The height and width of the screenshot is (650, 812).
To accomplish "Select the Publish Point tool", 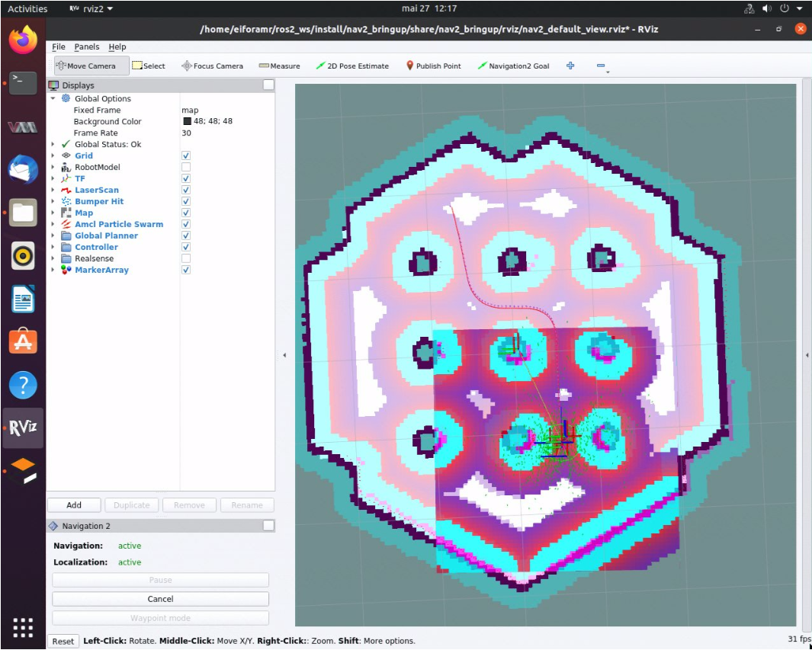I will pos(433,66).
